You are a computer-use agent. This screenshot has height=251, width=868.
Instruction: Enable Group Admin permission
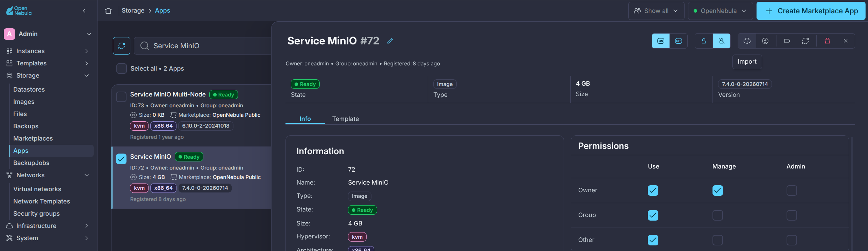tap(792, 215)
